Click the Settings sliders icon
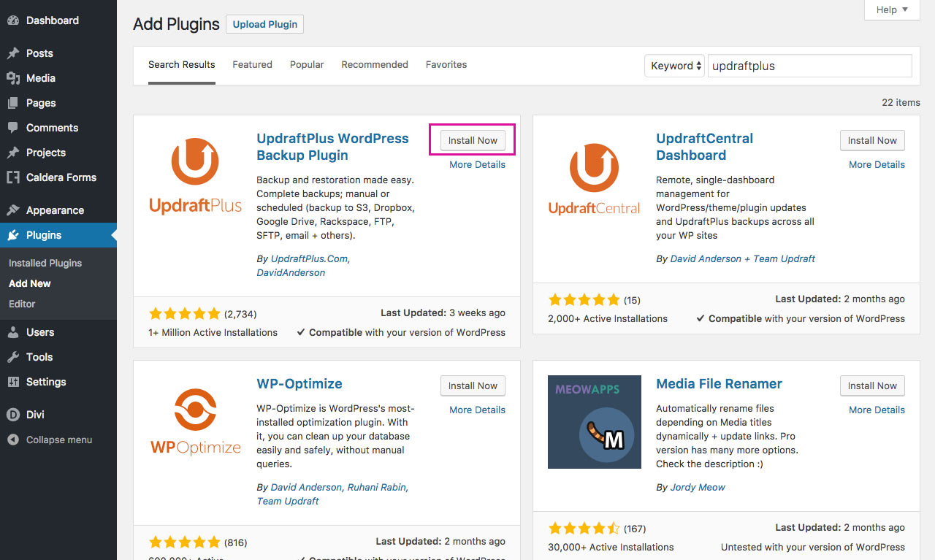The image size is (935, 560). click(x=13, y=382)
